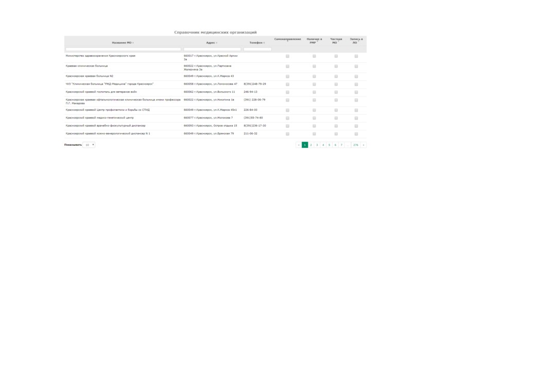The width and height of the screenshot is (554, 392).
Task: Click Краевая клиническая больница name cell
Action: tap(86, 66)
